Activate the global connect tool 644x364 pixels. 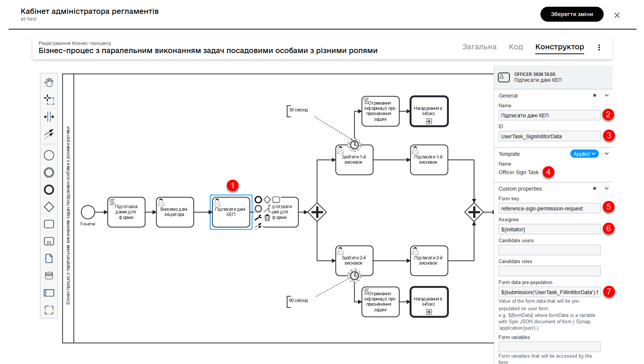pyautogui.click(x=49, y=134)
